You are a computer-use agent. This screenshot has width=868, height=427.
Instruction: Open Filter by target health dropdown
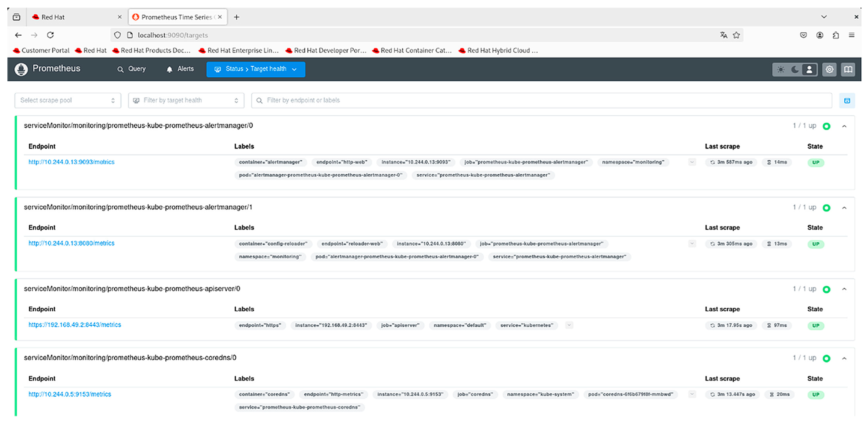[x=186, y=100]
